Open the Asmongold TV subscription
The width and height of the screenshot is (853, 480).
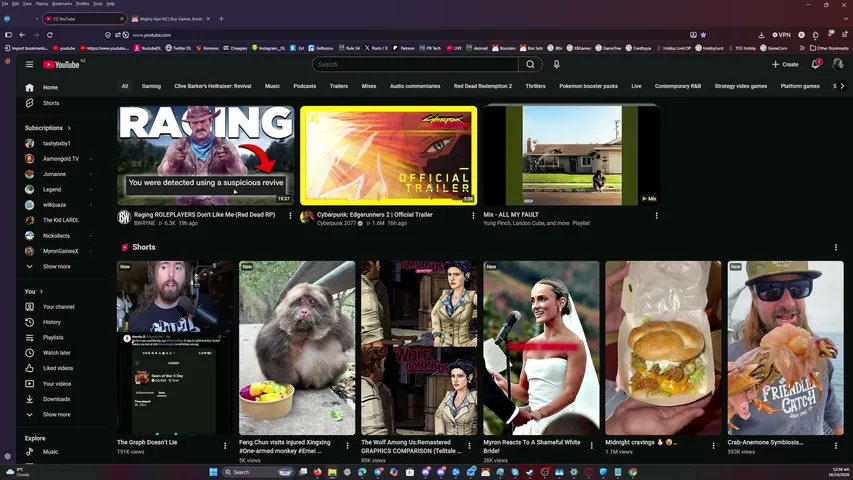click(60, 159)
